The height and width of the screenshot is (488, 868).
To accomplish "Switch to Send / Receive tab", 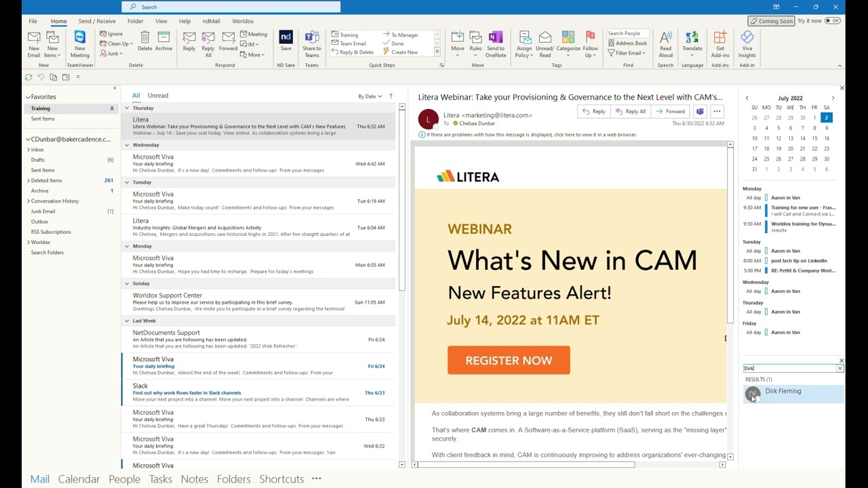I will click(x=97, y=21).
